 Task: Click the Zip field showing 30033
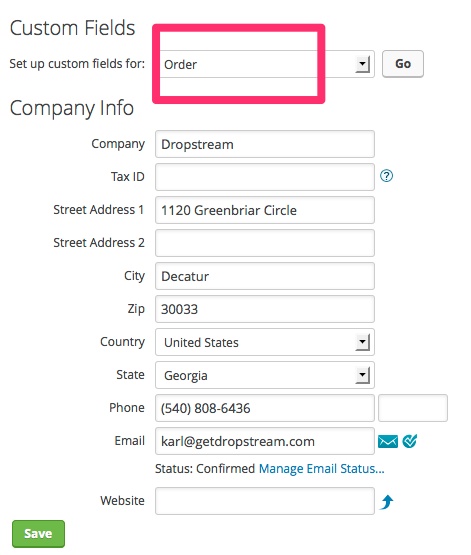tap(265, 309)
